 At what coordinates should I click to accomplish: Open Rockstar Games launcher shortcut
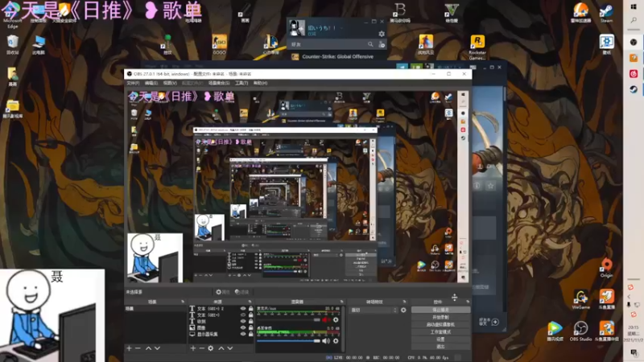click(x=477, y=47)
